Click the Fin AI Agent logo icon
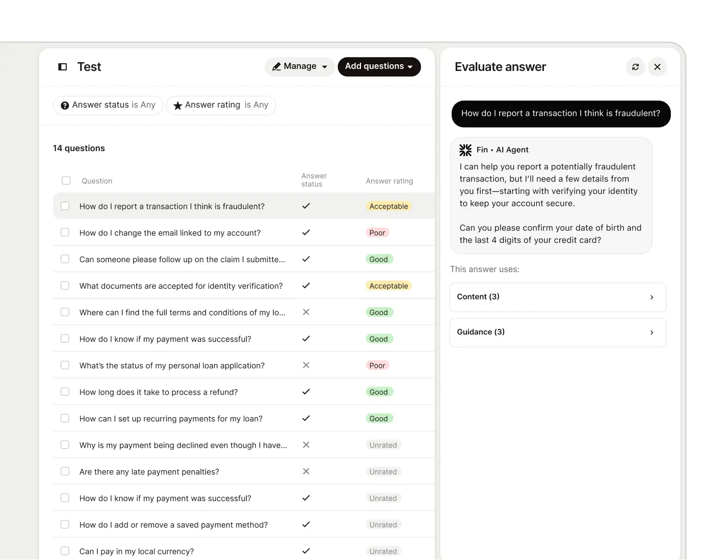This screenshot has height=560, width=728. click(465, 150)
